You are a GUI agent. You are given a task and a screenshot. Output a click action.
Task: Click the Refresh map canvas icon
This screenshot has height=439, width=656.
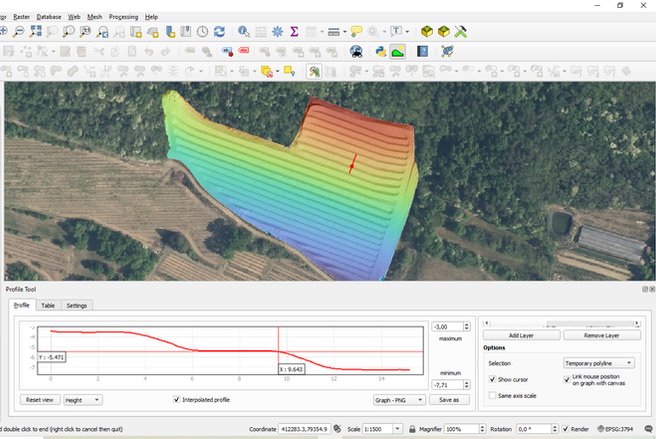click(x=220, y=32)
